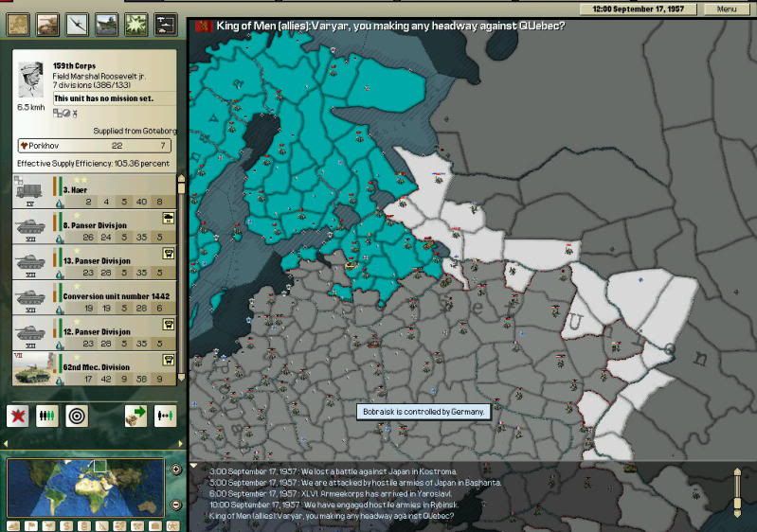Collapse the message log triangle
Viewport: 757px width, 532px height.
[193, 466]
